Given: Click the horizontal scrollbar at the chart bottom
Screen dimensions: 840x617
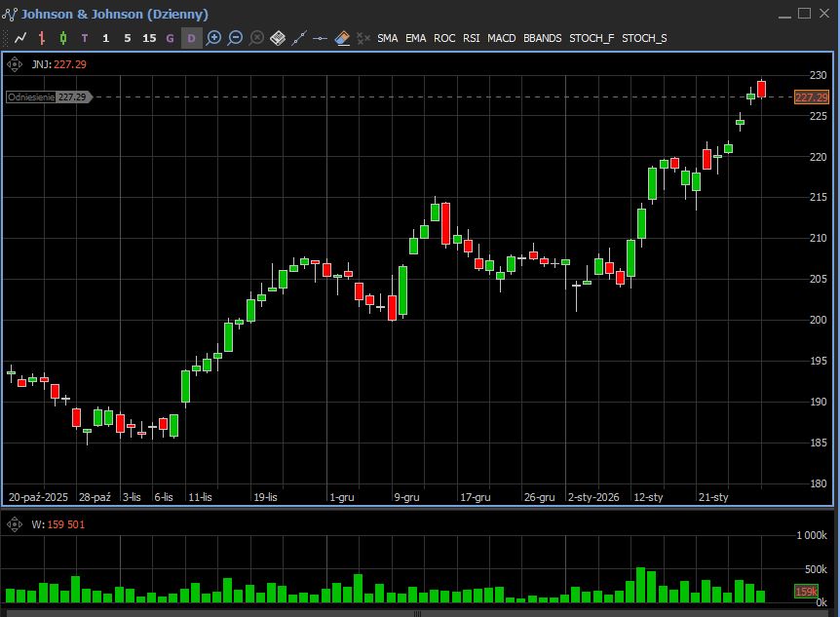Looking at the screenshot, I should coord(419,613).
